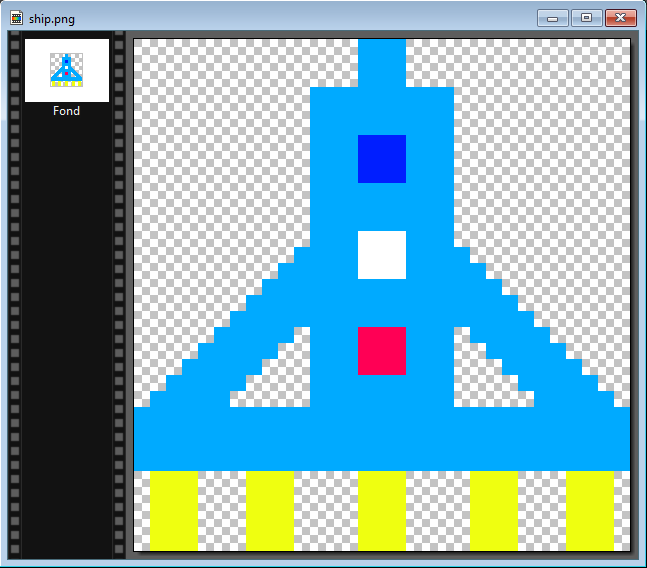This screenshot has height=568, width=647.
Task: Click the ship.png window title icon
Action: (16, 18)
